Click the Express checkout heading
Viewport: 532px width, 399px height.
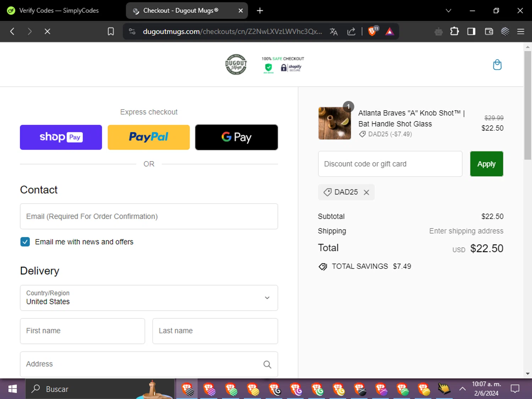coord(149,112)
